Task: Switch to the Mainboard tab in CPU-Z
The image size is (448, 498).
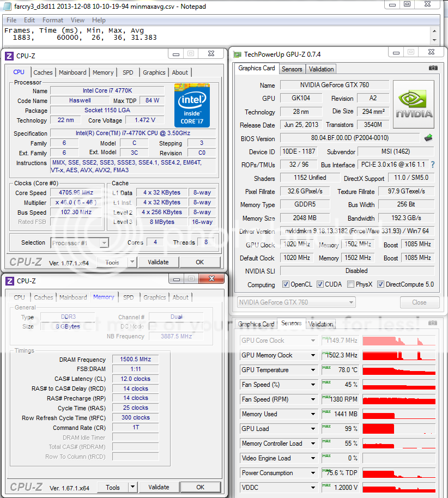Action: pos(72,72)
